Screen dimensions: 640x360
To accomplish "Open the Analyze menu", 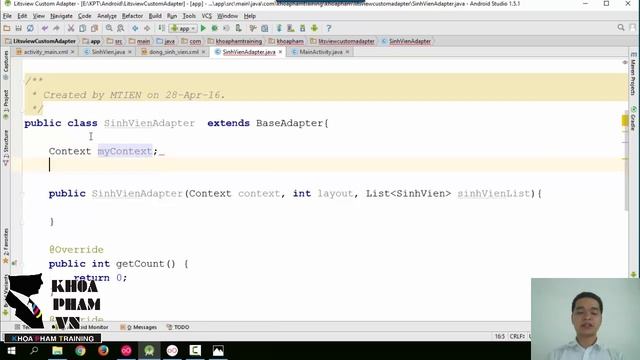I will click(107, 16).
